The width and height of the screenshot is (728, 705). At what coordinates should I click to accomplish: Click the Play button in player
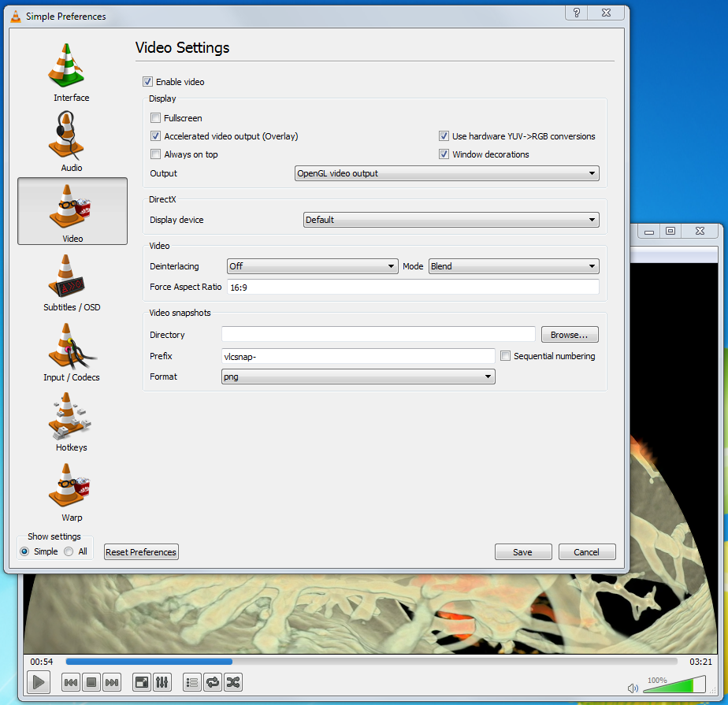[x=39, y=682]
